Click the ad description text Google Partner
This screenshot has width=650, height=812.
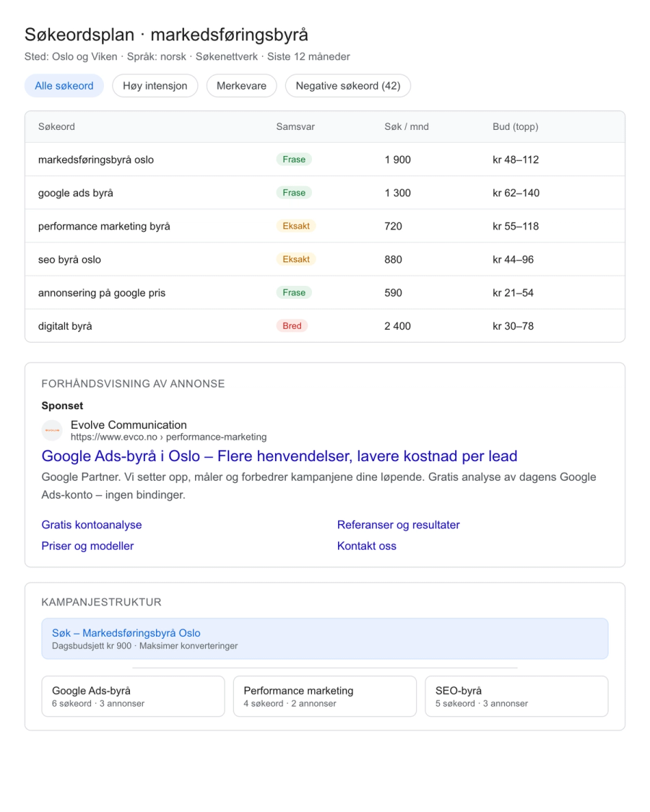tap(318, 486)
